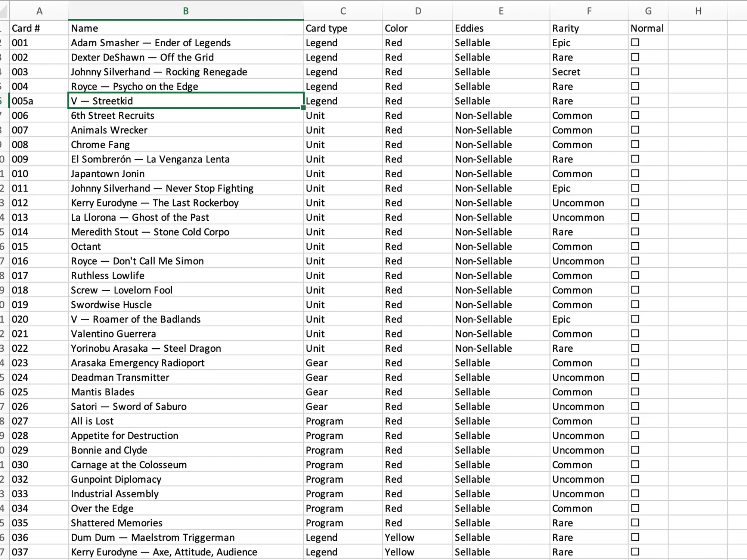This screenshot has width=747, height=560.
Task: Select the cell 'Japantown Jonin'
Action: pos(186,174)
